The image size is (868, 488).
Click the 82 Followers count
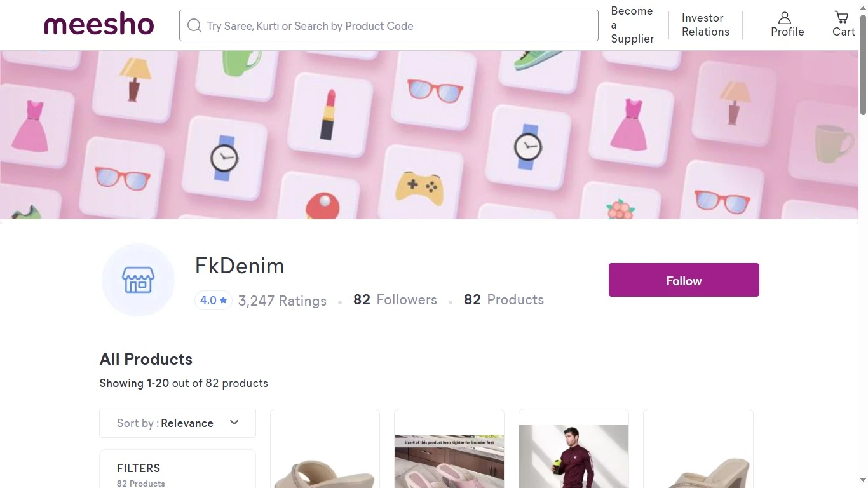[395, 300]
